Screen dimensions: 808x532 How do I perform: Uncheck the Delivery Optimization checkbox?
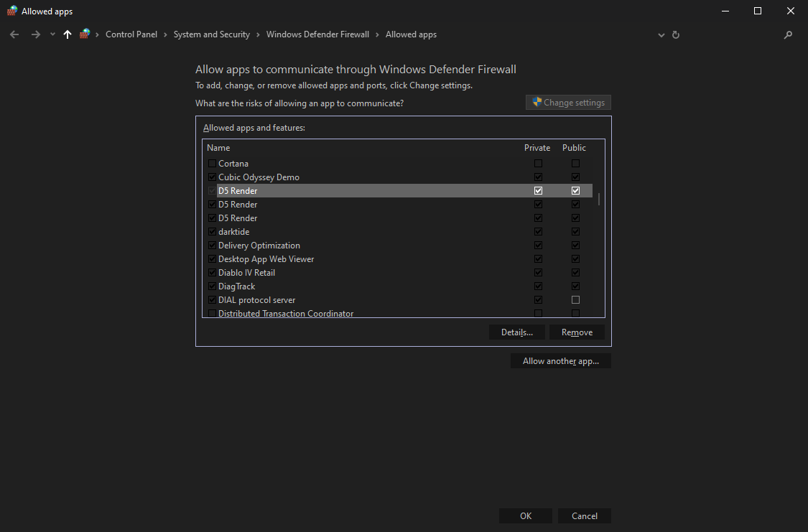(x=212, y=245)
